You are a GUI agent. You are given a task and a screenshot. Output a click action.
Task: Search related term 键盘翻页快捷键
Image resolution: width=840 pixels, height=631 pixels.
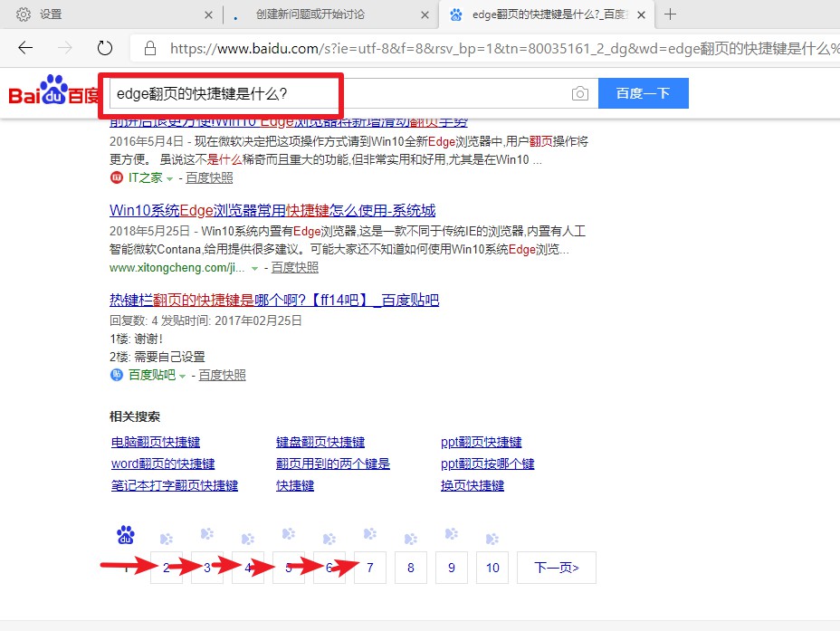tap(320, 442)
